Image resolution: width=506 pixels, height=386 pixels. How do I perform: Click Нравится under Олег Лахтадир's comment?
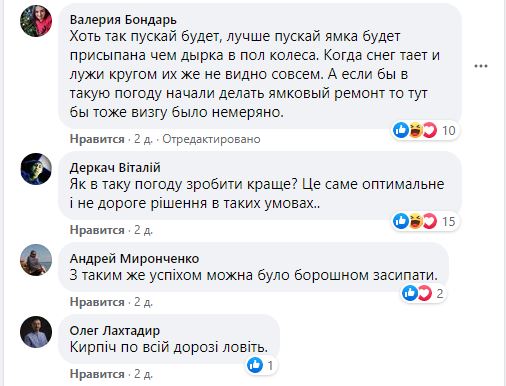point(97,374)
